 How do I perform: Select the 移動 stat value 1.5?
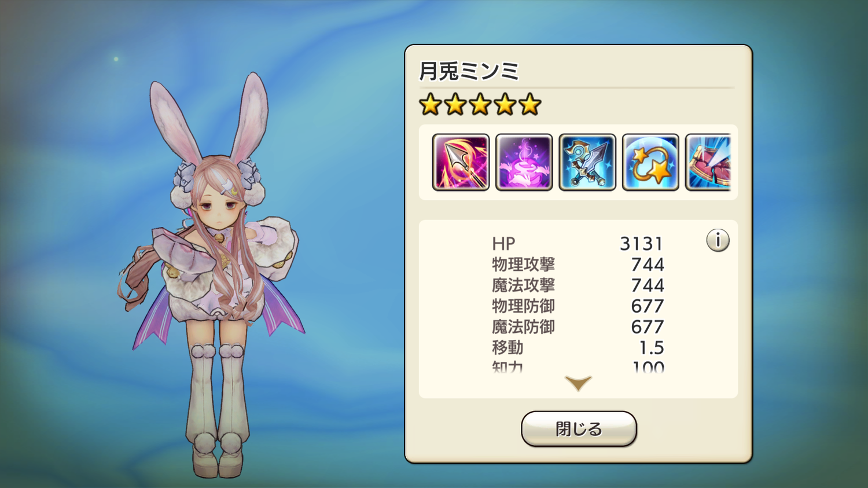pos(652,348)
